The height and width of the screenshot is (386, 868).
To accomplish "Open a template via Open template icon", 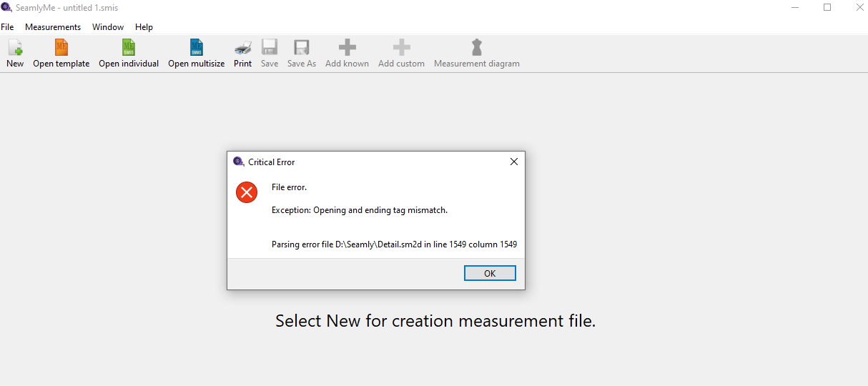I will 61,49.
